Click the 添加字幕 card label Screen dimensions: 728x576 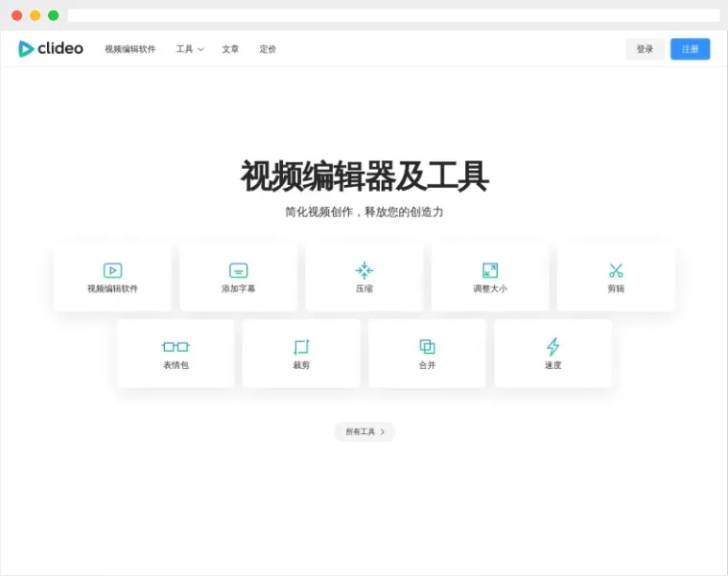click(x=238, y=288)
